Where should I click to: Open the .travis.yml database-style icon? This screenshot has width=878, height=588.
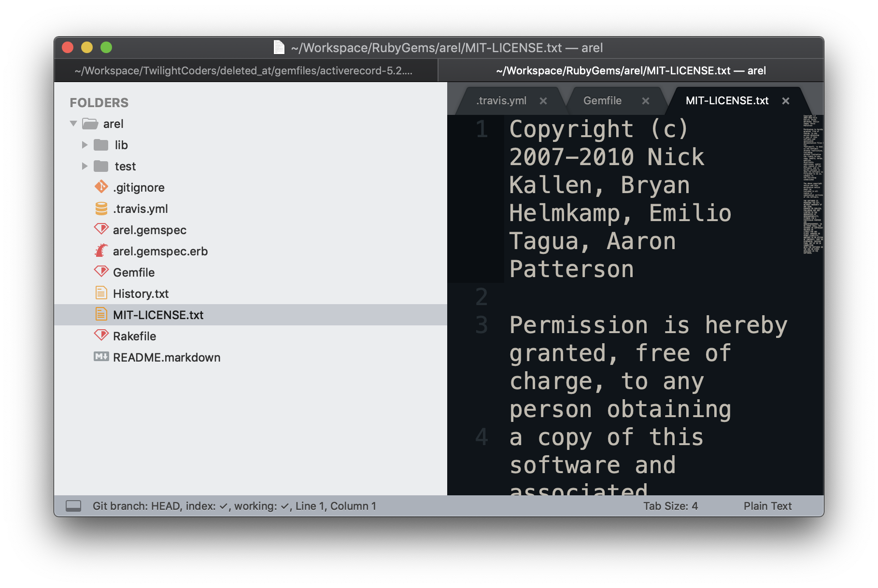click(101, 209)
